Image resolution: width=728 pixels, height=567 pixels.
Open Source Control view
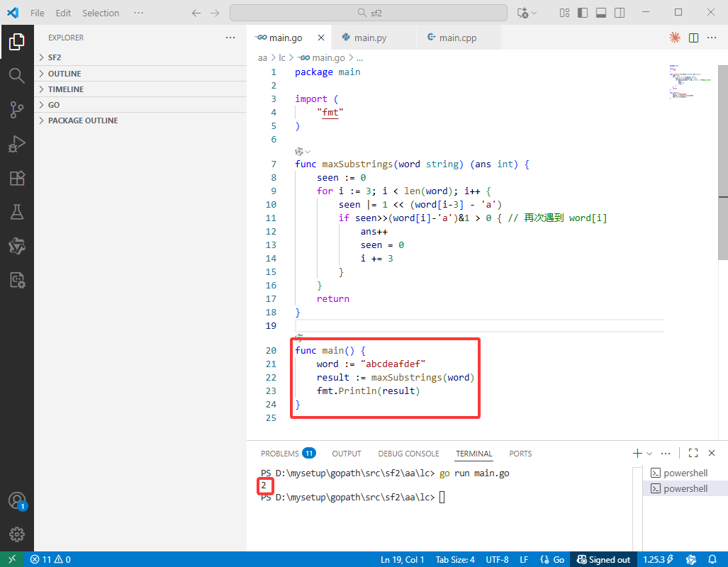(x=17, y=110)
